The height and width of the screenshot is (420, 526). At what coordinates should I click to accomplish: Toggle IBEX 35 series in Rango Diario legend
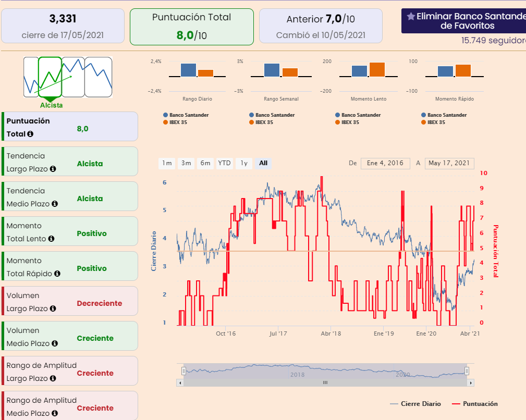pos(175,122)
